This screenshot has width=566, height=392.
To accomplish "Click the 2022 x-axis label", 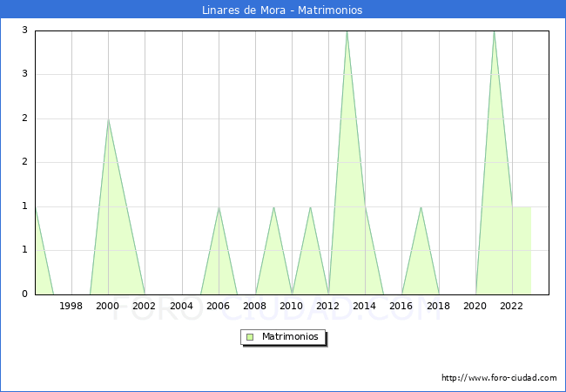I will click(512, 306).
